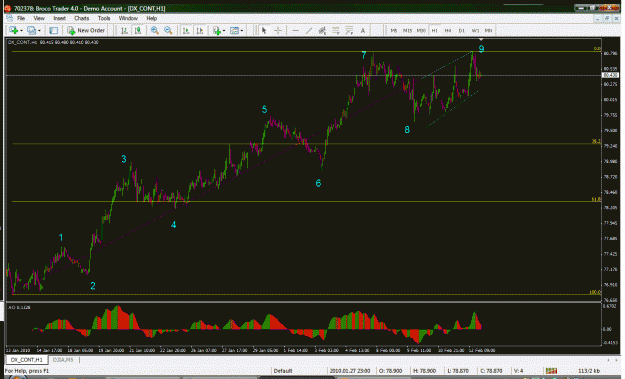Select the equidistant channel tool
The height and width of the screenshot is (379, 625).
point(322,30)
